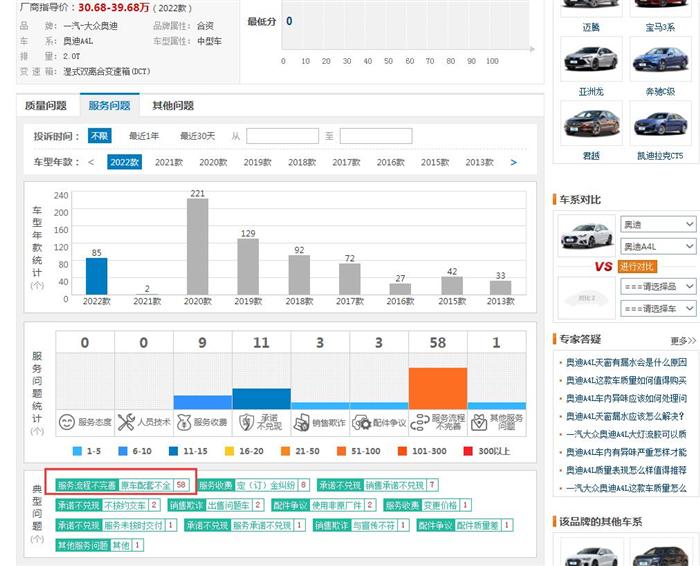Click the 奥迪A4L comparison car thumbnail
This screenshot has height=566, width=700.
click(x=587, y=235)
